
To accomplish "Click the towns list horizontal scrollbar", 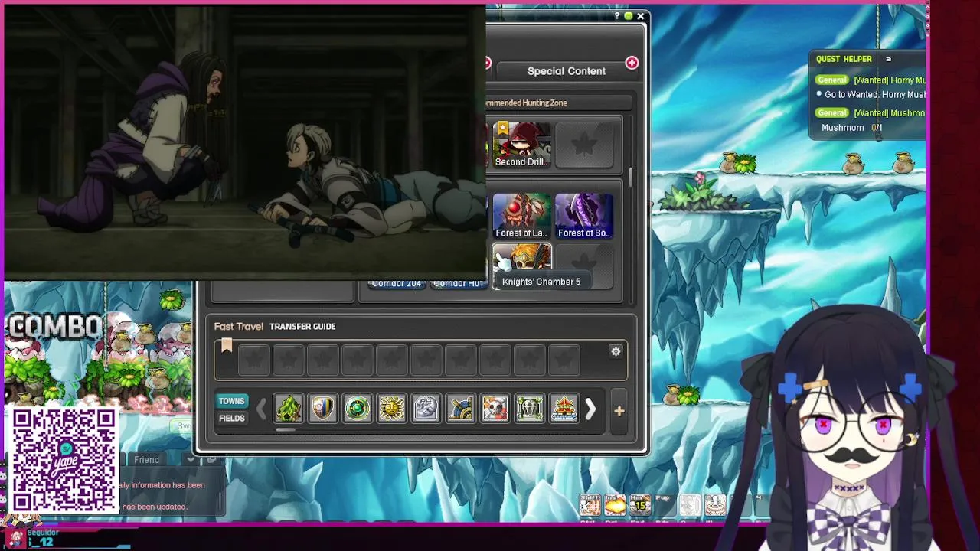I will (x=286, y=430).
